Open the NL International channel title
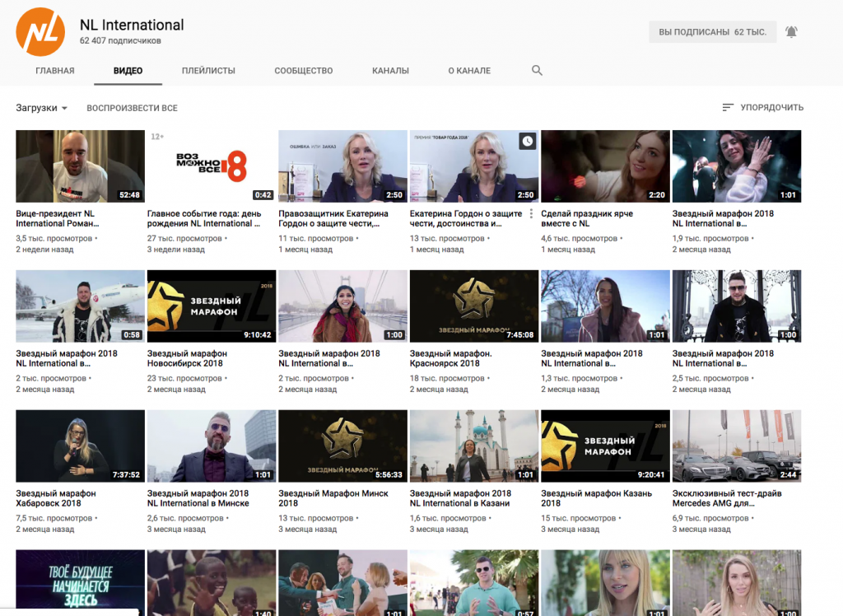Screen dimensions: 843x616 132,25
